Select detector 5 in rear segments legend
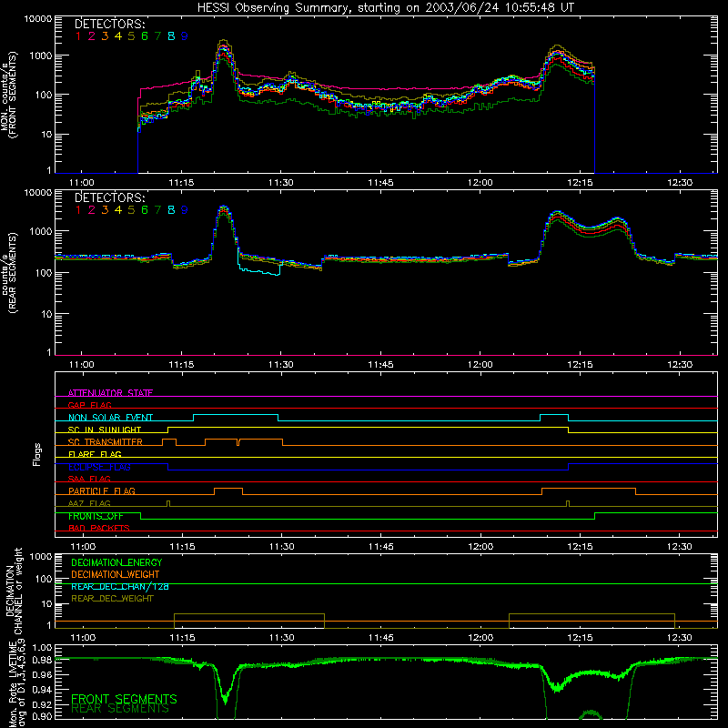 (x=131, y=210)
